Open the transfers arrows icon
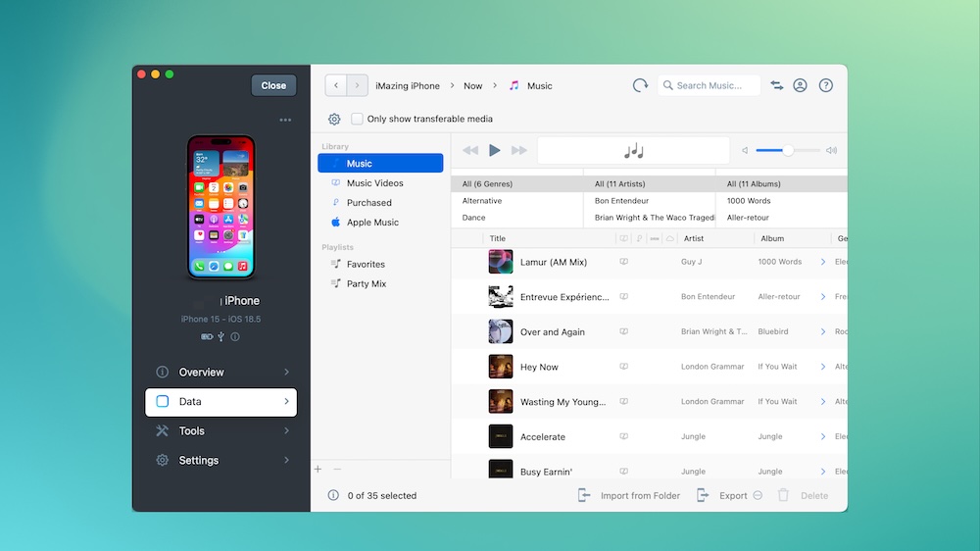Viewport: 980px width, 551px height. [x=777, y=85]
